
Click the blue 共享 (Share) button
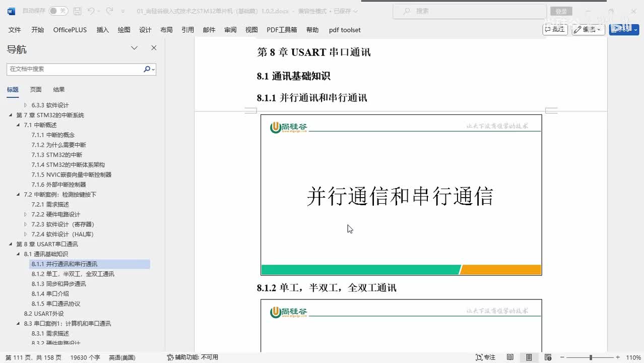(624, 29)
